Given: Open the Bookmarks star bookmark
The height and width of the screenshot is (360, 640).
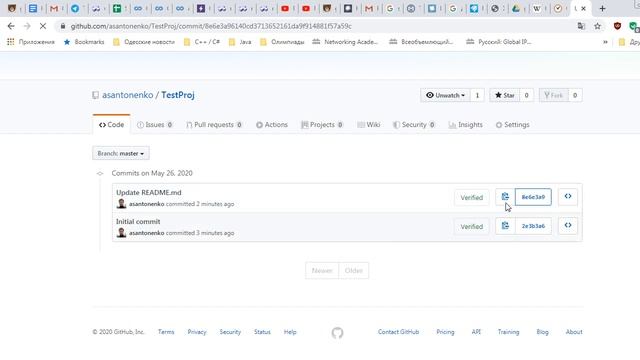Looking at the screenshot, I should (x=84, y=42).
